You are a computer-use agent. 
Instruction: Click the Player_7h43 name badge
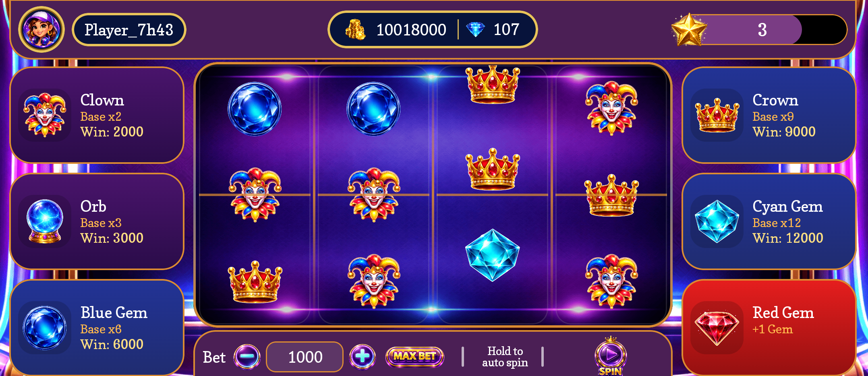tap(129, 29)
